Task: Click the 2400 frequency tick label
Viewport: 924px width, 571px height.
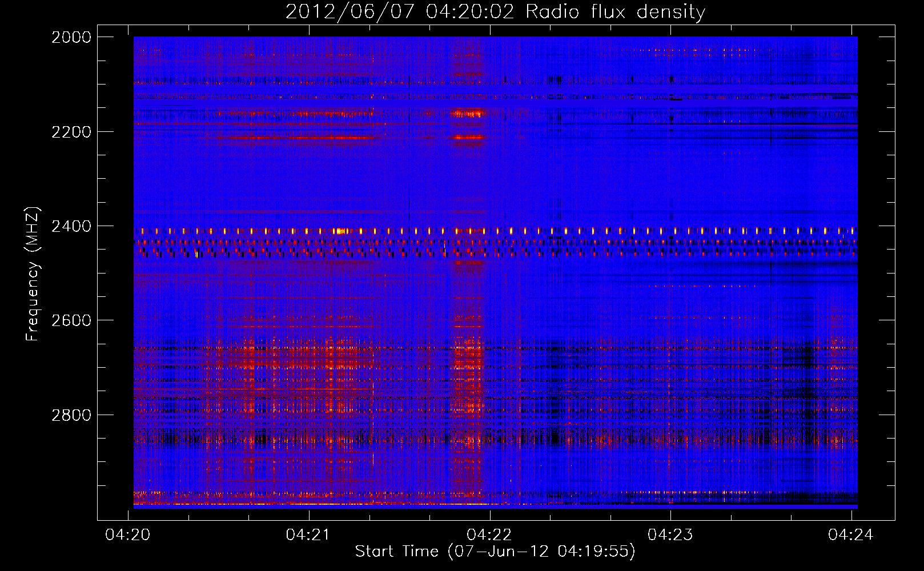Action: click(71, 226)
